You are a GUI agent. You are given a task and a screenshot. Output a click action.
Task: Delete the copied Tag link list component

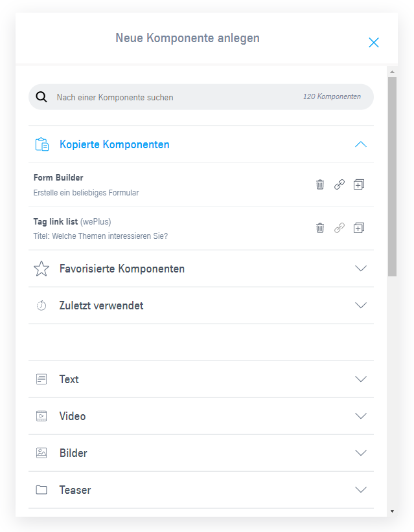[x=320, y=228]
